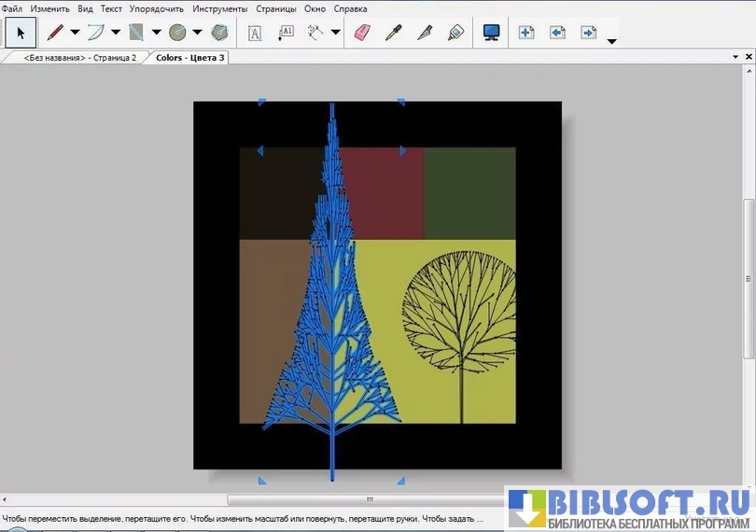Go to next page with right arrow icon

click(588, 33)
